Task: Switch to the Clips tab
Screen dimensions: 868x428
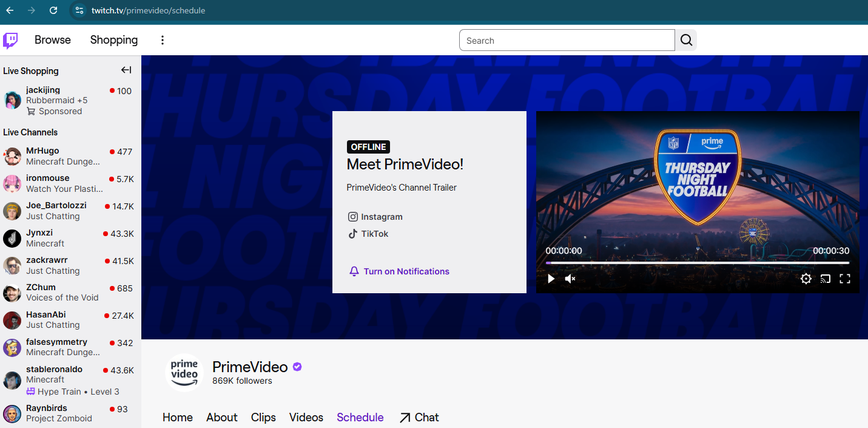Action: pyautogui.click(x=263, y=417)
